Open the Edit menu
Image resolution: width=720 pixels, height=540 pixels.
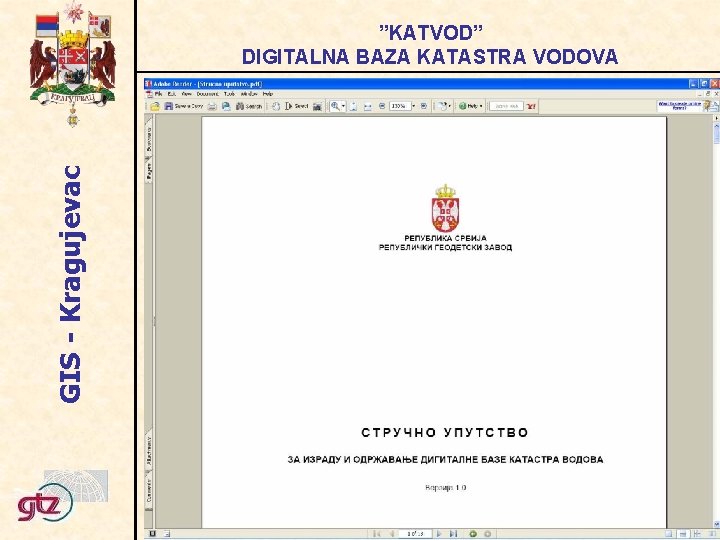coord(172,94)
